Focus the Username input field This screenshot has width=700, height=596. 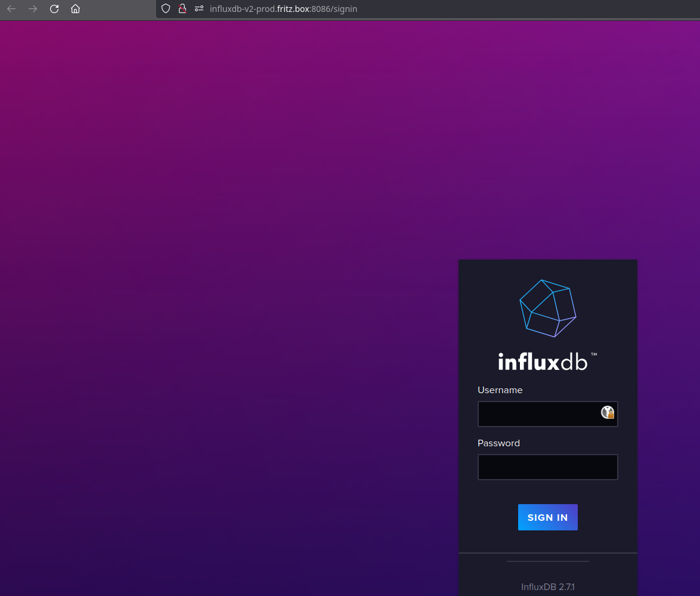(x=548, y=413)
